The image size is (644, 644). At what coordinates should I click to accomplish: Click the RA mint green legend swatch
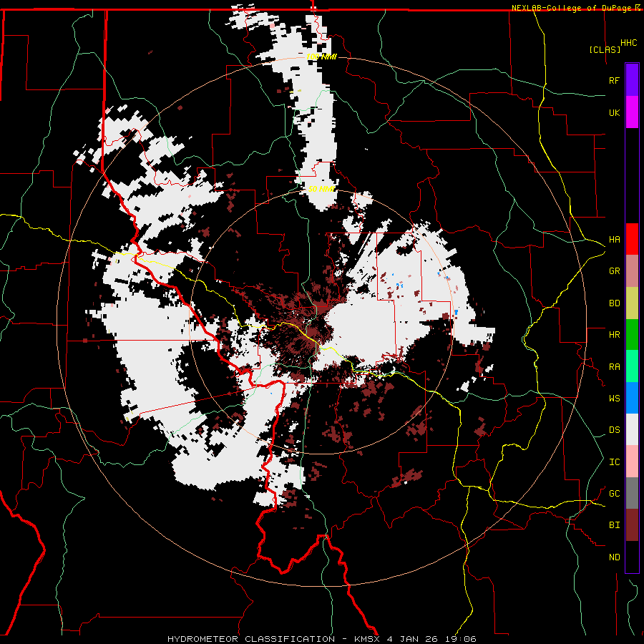(x=632, y=366)
